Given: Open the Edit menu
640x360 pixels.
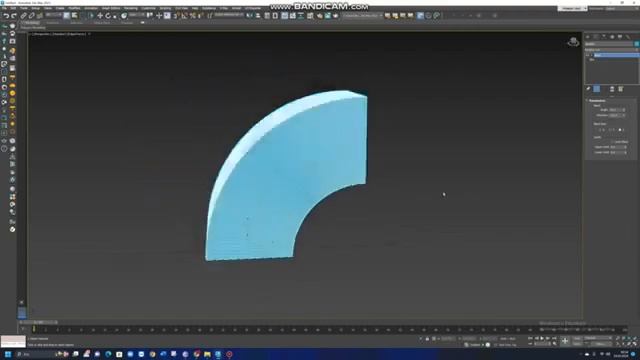Looking at the screenshot, I should coord(13,8).
